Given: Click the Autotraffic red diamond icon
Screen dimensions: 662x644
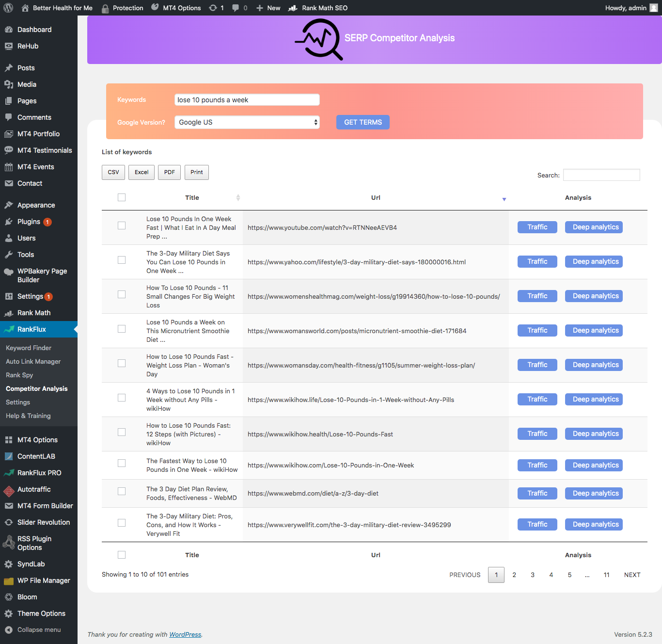Looking at the screenshot, I should pyautogui.click(x=9, y=491).
